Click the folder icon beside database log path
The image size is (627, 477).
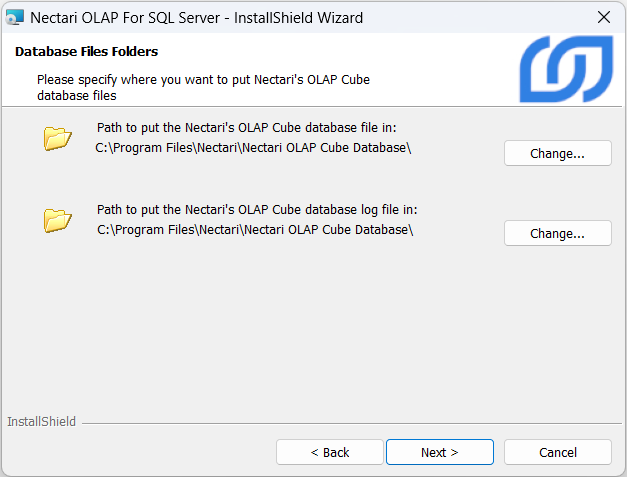pos(58,219)
